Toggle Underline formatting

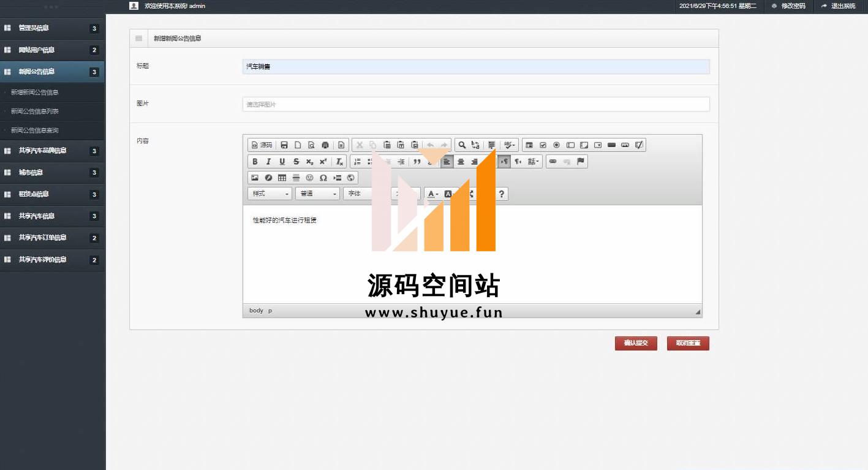click(x=282, y=162)
